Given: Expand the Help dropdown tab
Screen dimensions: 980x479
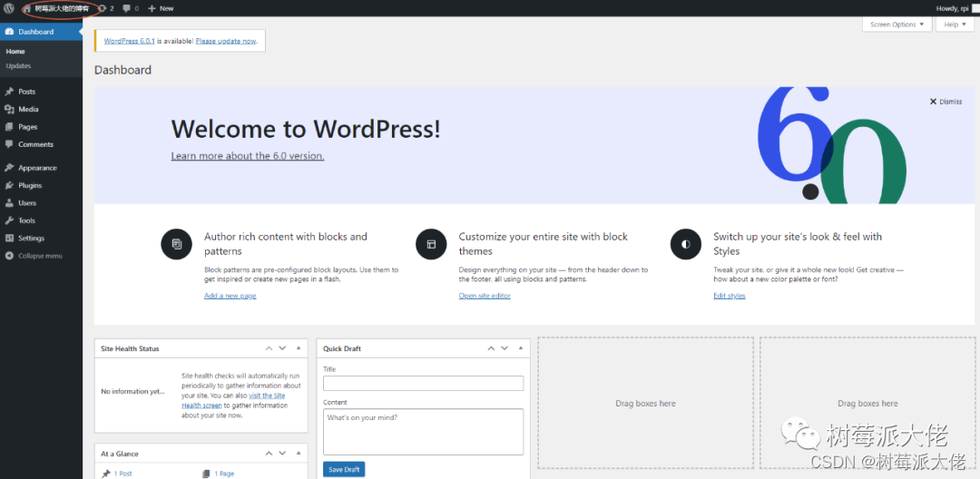Looking at the screenshot, I should click(955, 24).
